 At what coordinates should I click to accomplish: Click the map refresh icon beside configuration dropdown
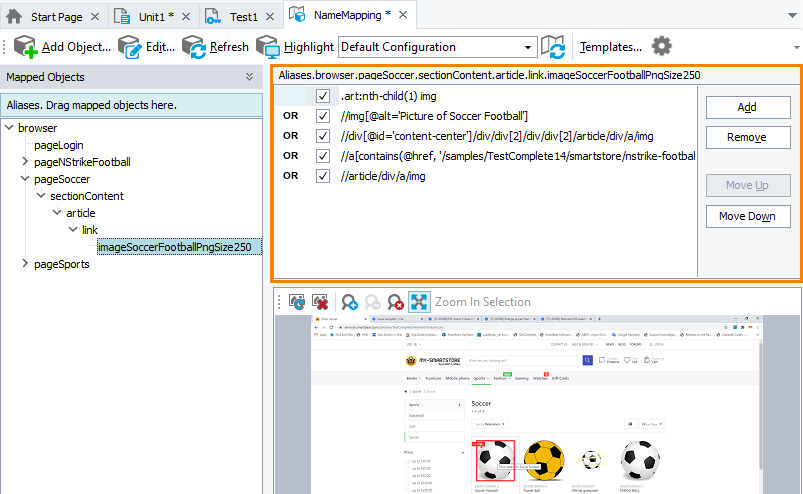(553, 47)
